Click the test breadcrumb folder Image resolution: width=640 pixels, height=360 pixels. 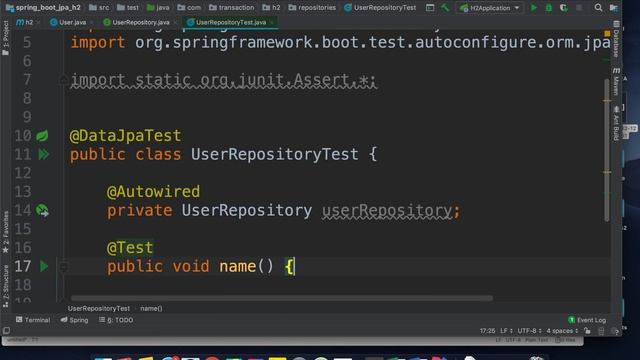point(128,7)
